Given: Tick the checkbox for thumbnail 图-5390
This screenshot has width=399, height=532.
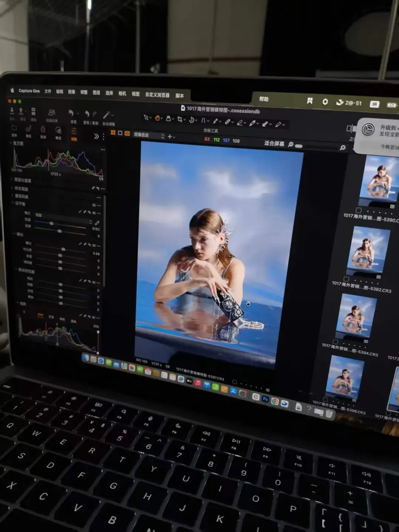Looking at the screenshot, I should pos(358,210).
